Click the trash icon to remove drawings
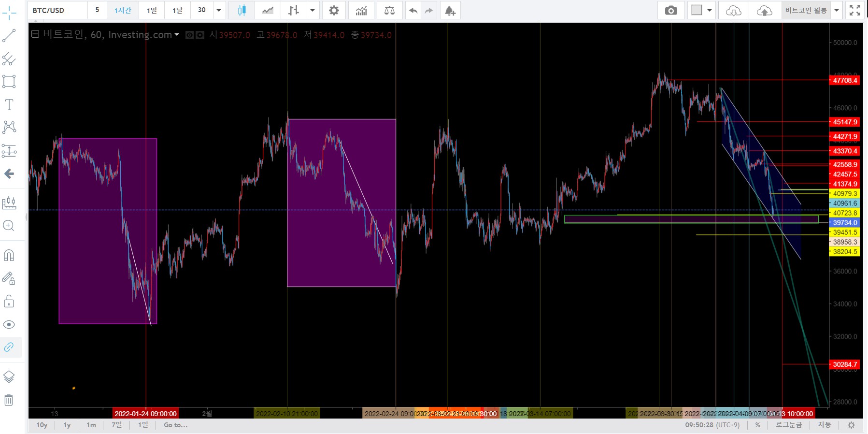 pos(9,400)
